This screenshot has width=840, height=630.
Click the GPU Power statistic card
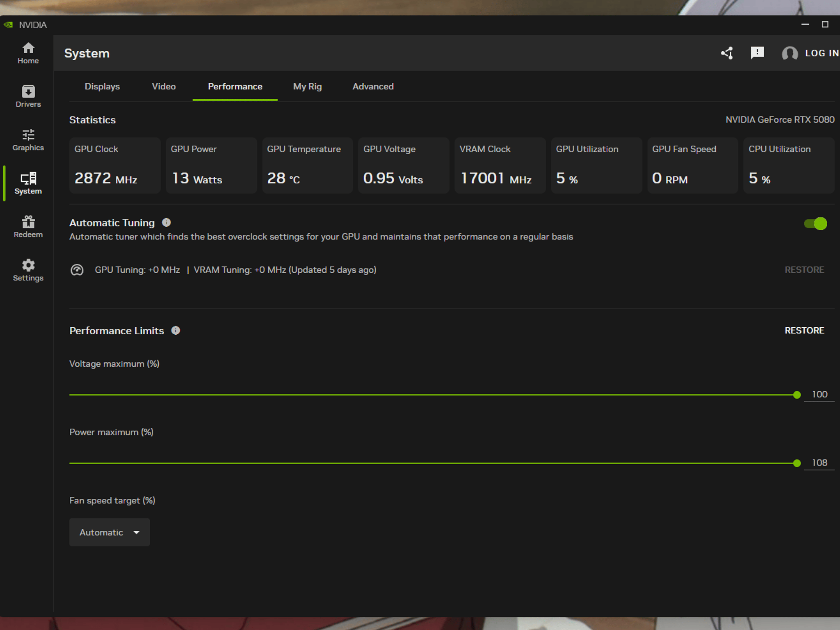(x=211, y=166)
